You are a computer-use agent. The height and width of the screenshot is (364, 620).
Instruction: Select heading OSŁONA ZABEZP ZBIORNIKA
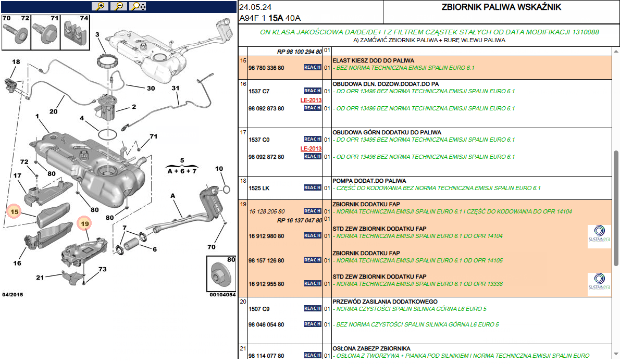pos(371,348)
